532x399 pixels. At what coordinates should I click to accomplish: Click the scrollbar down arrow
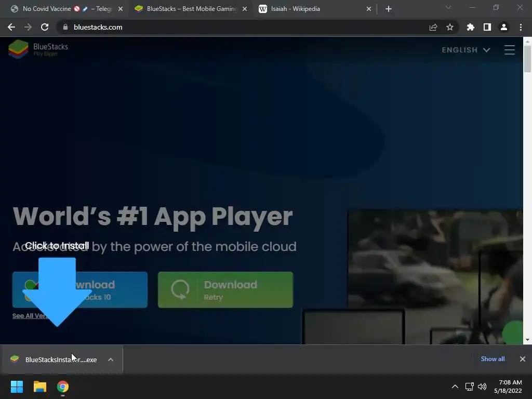tap(527, 340)
